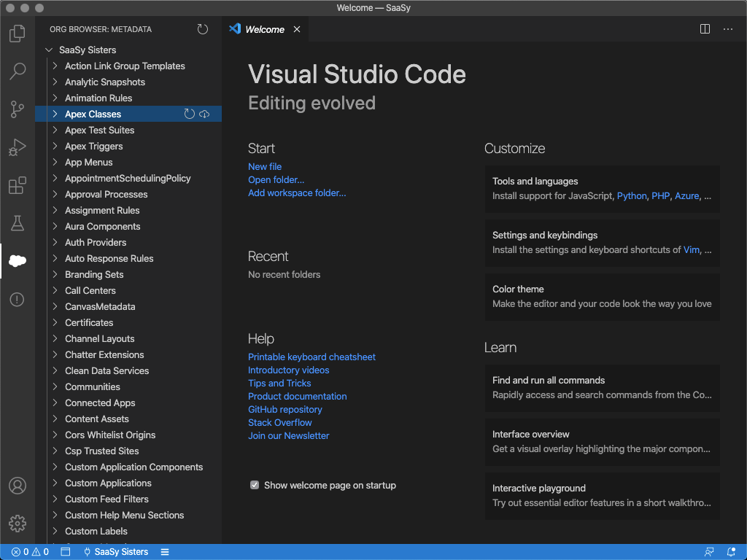Expand the Apex Triggers tree node
747x560 pixels.
(55, 147)
